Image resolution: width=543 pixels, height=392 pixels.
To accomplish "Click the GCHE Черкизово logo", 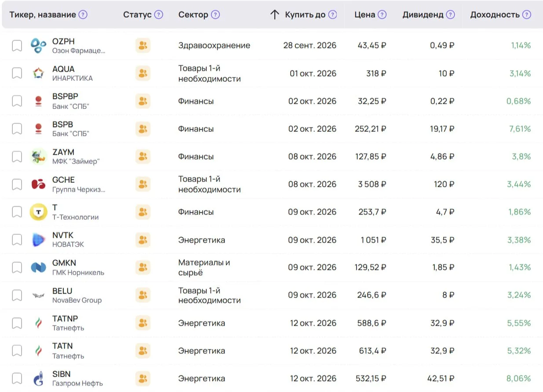I will [38, 184].
